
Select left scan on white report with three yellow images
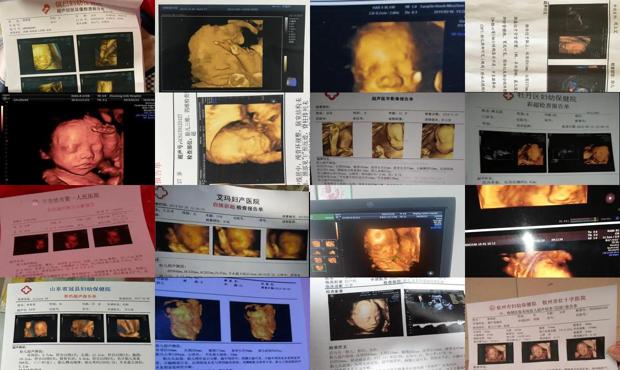337,139
